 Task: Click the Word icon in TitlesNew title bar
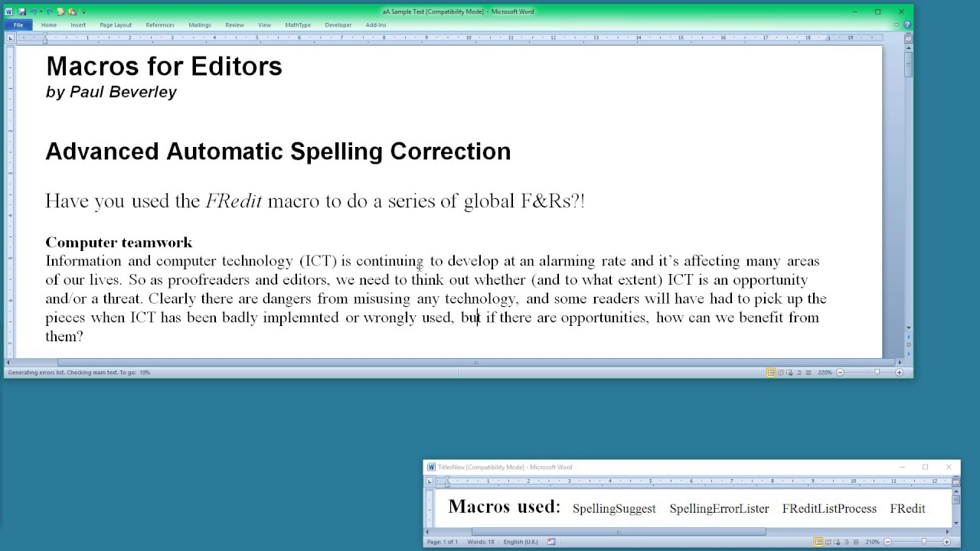(431, 467)
